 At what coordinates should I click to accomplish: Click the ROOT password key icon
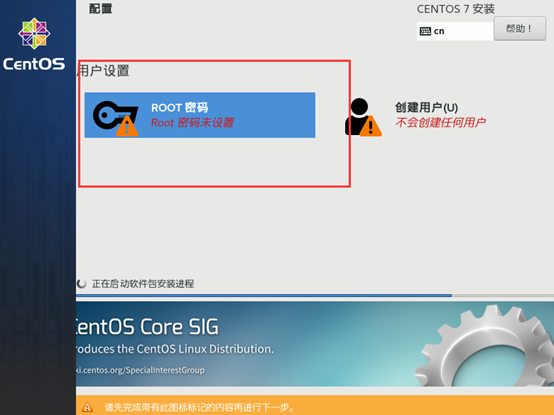tap(115, 118)
